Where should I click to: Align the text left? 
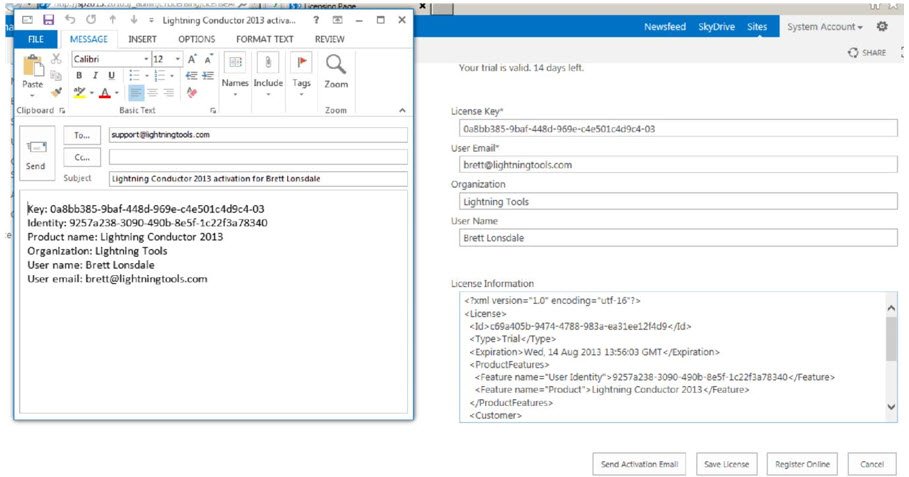(136, 92)
